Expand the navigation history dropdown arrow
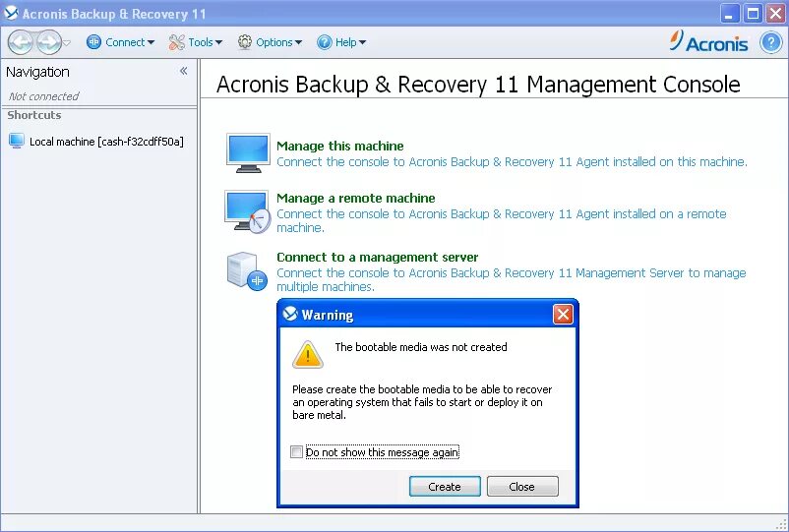 pos(67,42)
